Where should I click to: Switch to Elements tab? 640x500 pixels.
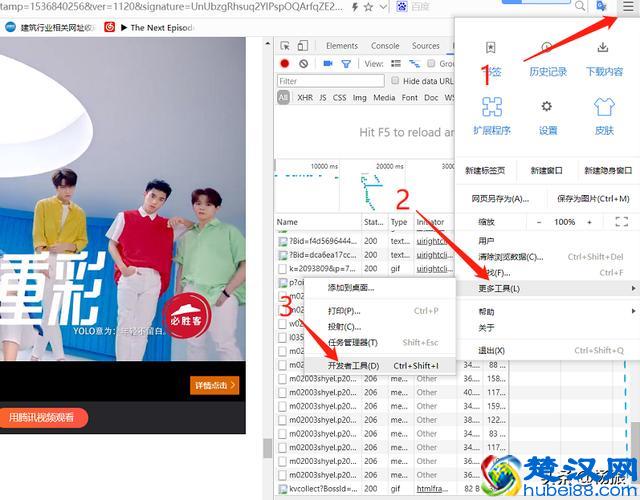tap(342, 46)
